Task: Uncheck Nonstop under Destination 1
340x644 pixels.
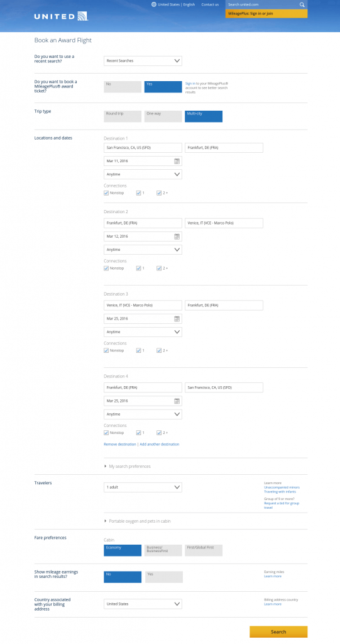Action: tap(106, 193)
